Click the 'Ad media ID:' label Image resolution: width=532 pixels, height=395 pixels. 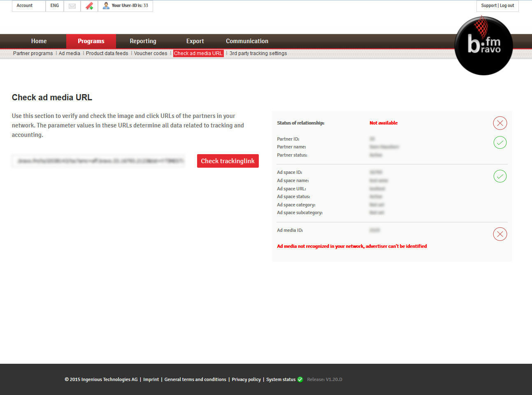[x=290, y=230]
